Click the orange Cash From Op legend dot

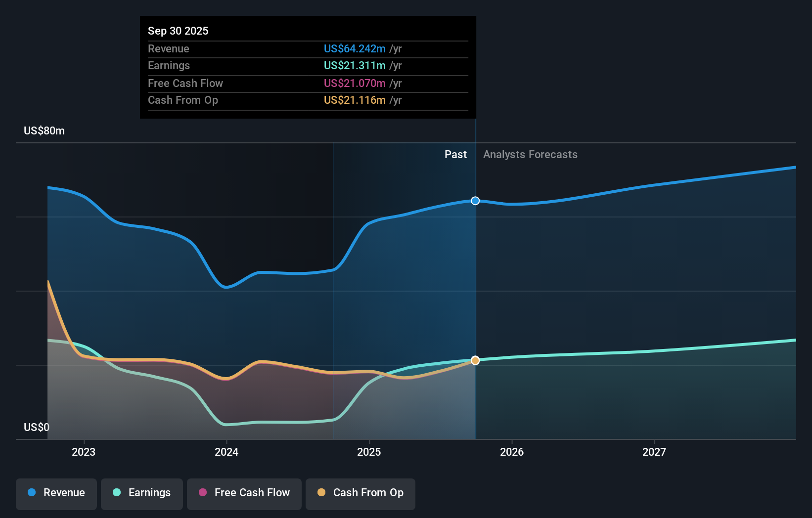tap(321, 493)
